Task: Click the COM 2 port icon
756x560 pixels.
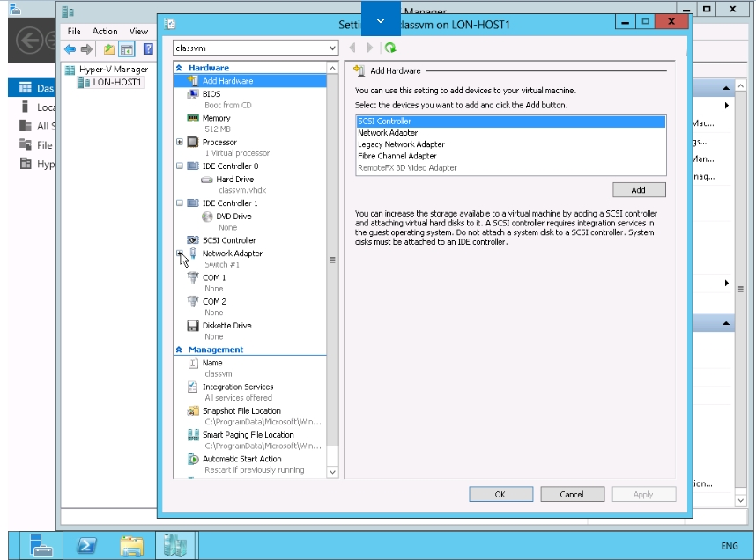Action: (193, 302)
